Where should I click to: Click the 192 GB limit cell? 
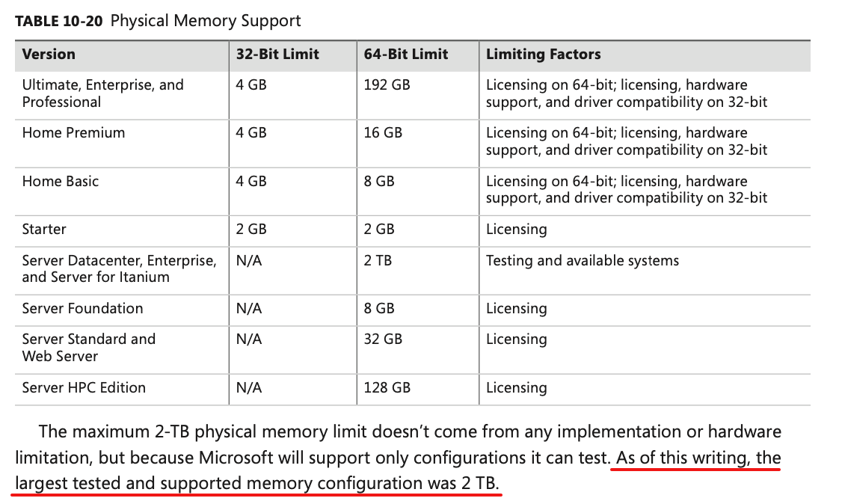pos(387,84)
